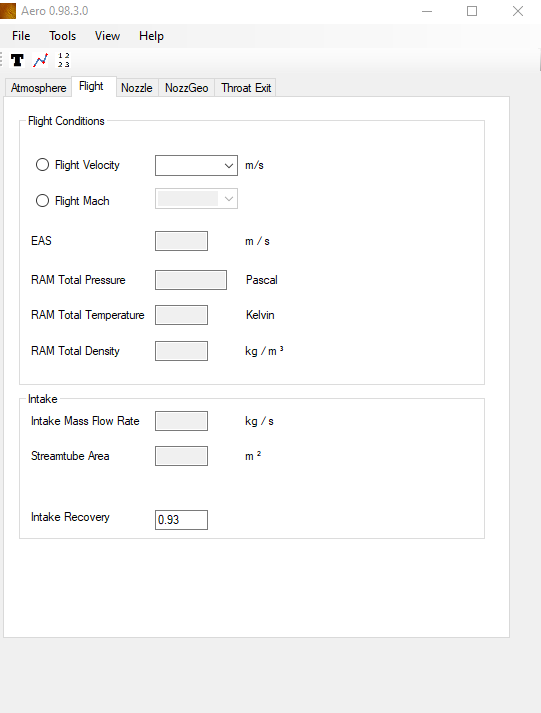This screenshot has height=713, width=541.
Task: Switch to the Throat Exit tab
Action: click(246, 88)
